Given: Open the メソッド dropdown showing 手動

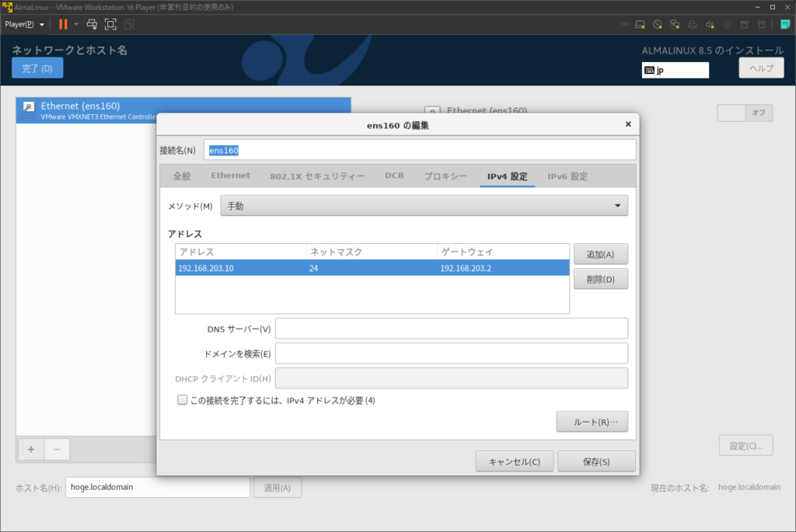Looking at the screenshot, I should click(424, 206).
